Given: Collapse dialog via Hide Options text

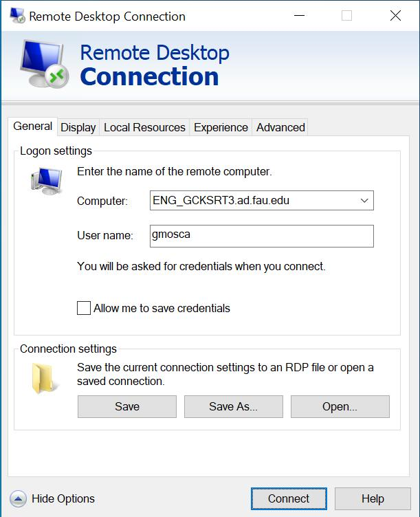Looking at the screenshot, I should point(63,499).
